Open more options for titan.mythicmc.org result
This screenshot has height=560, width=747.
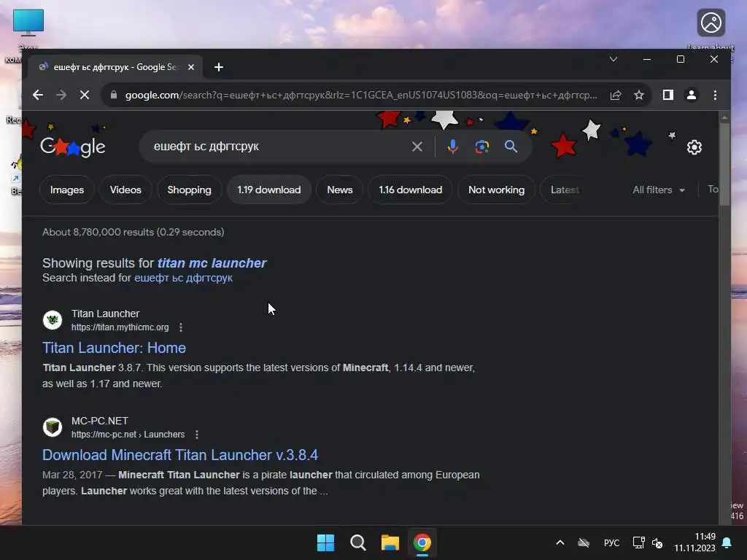tap(181, 327)
